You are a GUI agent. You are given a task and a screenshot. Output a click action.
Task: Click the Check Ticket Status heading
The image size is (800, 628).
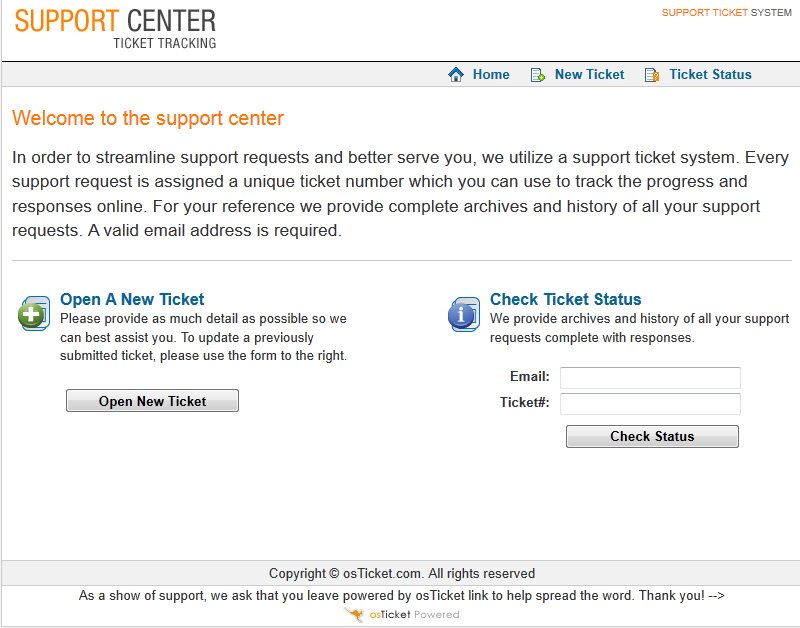pyautogui.click(x=565, y=299)
